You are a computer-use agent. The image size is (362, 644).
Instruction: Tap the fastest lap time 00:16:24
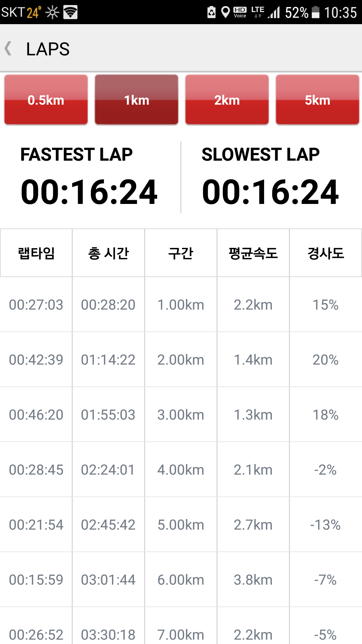(89, 192)
